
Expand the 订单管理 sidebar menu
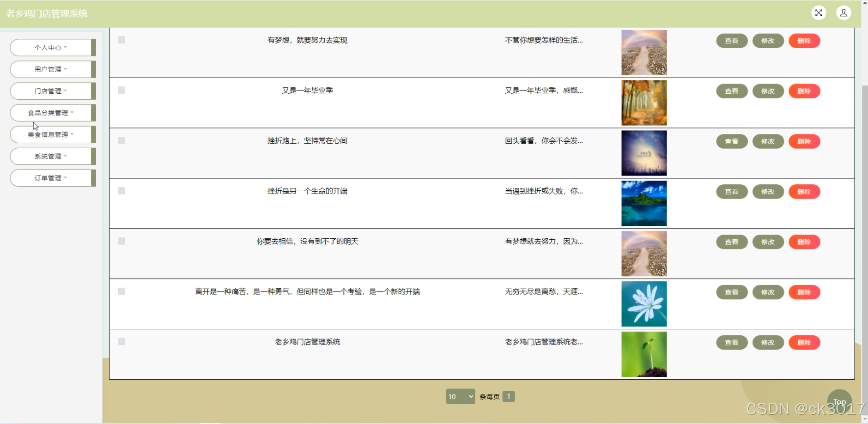pos(53,178)
